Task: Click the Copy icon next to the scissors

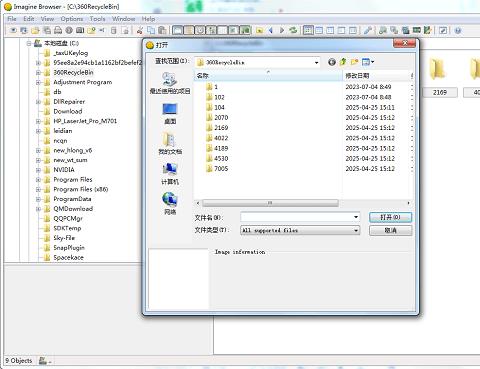Action: coord(151,31)
